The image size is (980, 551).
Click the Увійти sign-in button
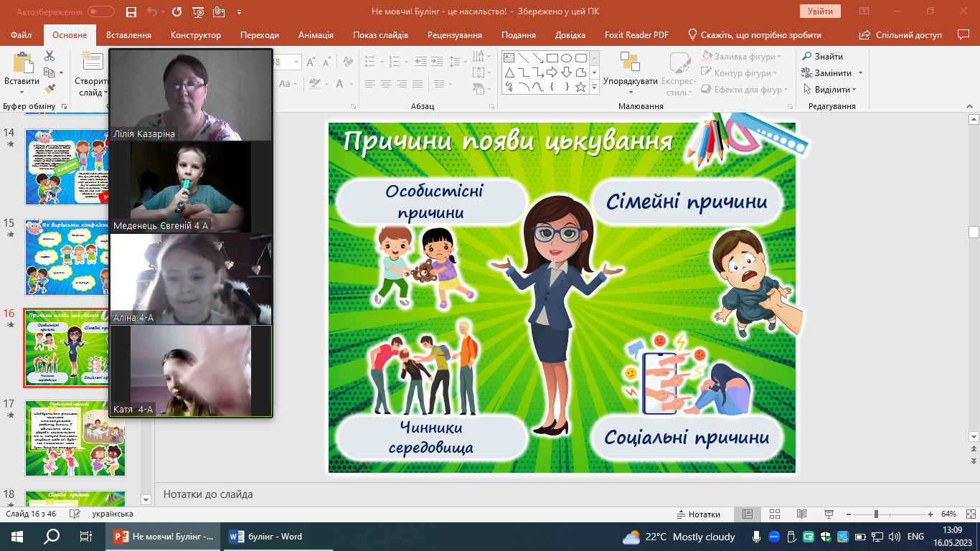coord(820,11)
